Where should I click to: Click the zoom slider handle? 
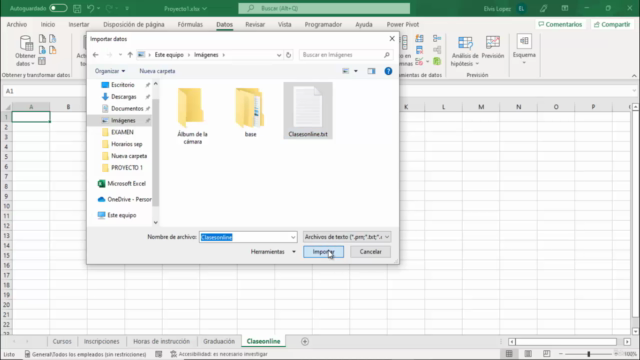pyautogui.click(x=589, y=354)
